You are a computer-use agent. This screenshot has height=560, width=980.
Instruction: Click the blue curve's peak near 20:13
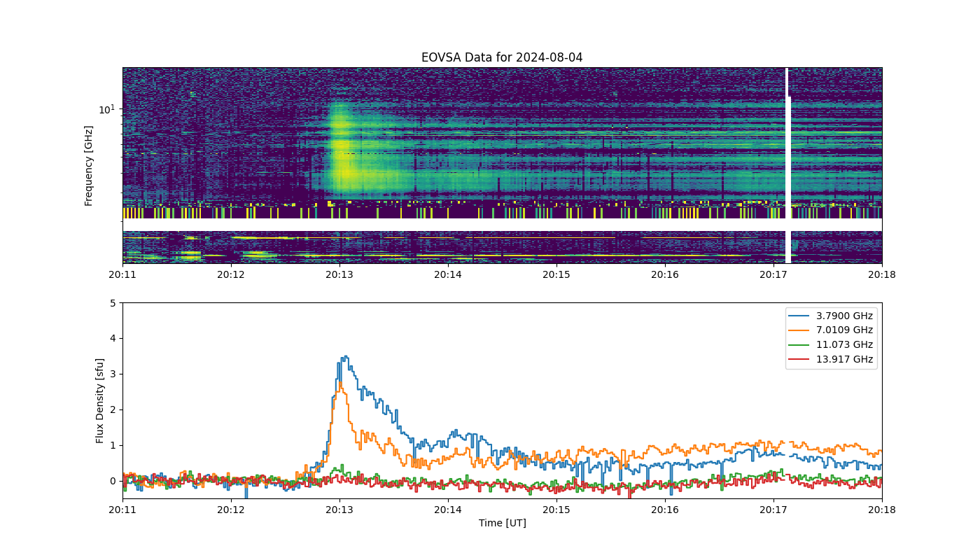(x=345, y=356)
